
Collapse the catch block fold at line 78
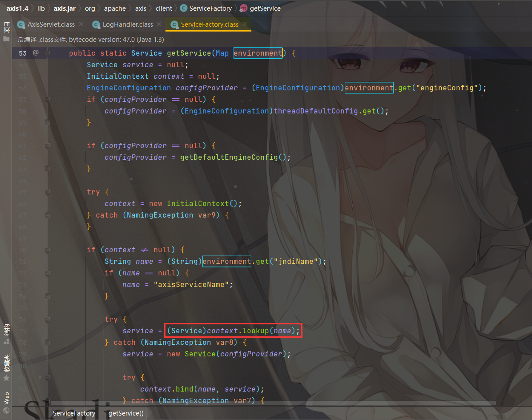pyautogui.click(x=48, y=343)
